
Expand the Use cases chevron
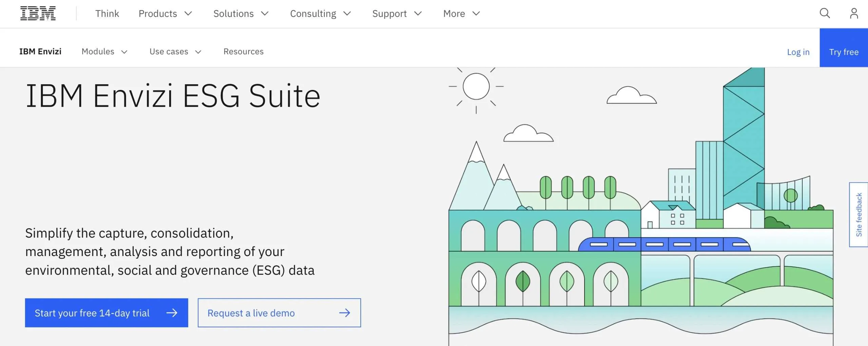(198, 52)
